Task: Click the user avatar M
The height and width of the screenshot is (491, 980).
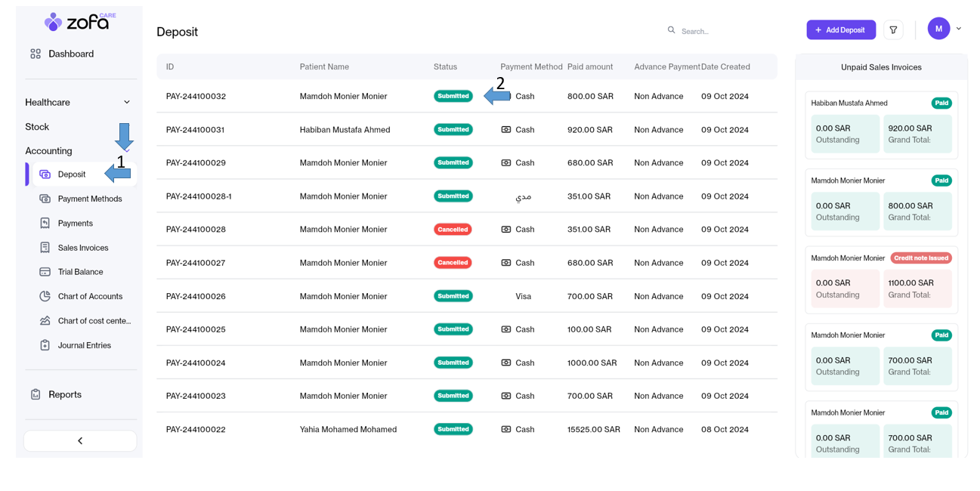Action: click(938, 29)
